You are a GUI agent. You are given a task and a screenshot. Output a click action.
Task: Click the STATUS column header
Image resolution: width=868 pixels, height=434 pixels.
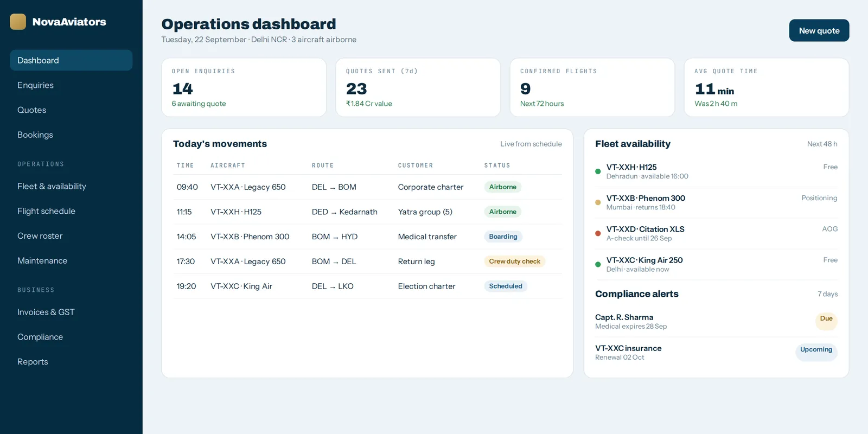click(x=497, y=165)
